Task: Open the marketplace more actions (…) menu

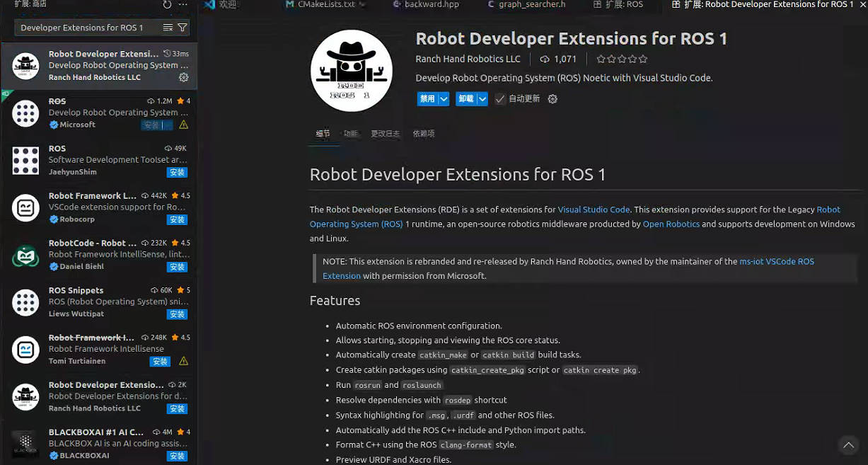Action: (183, 4)
